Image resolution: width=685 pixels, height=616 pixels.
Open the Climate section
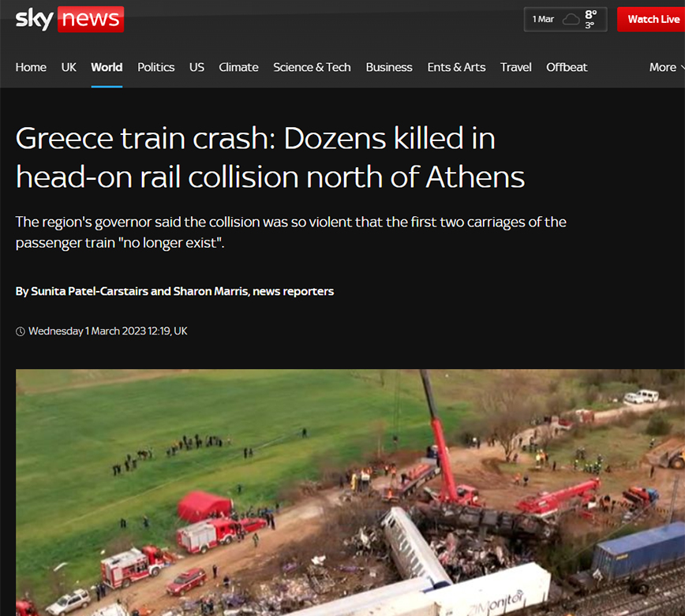pos(238,67)
